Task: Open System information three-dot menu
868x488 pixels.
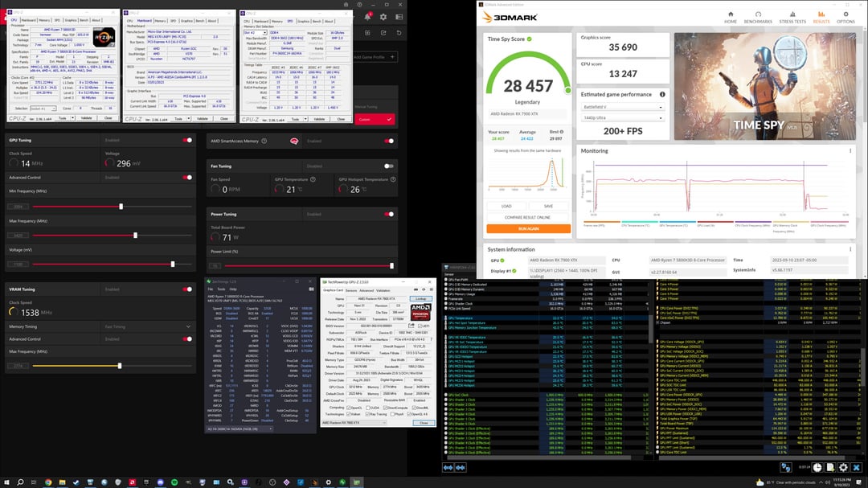Action: tap(850, 249)
